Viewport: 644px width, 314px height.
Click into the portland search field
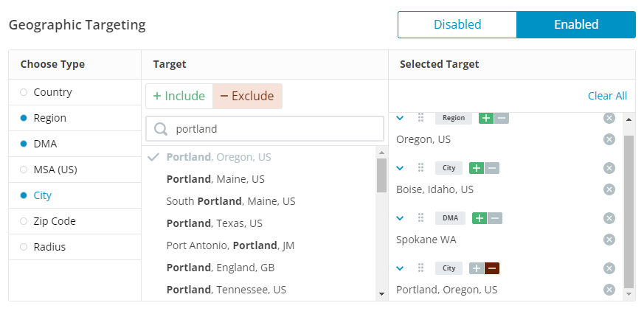click(x=265, y=129)
